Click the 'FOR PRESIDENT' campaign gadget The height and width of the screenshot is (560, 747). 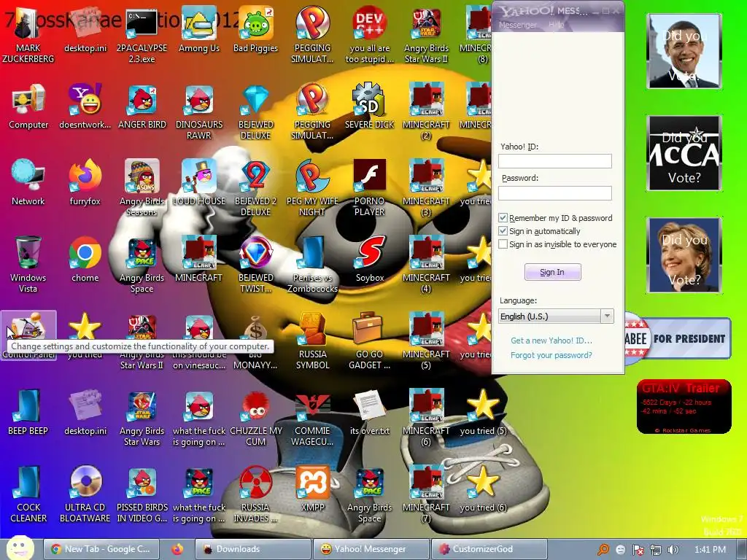coord(677,338)
